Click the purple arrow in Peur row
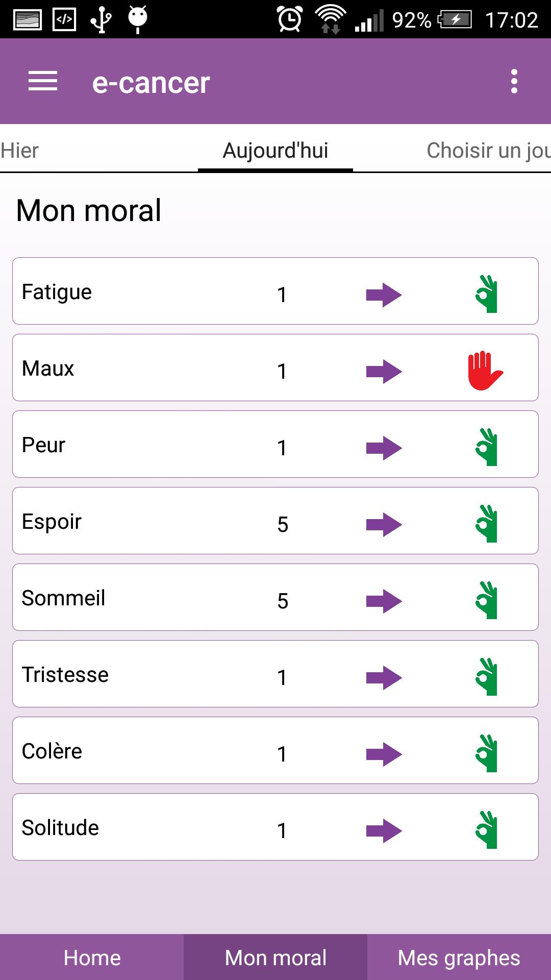Viewport: 551px width, 980px height. coord(384,448)
